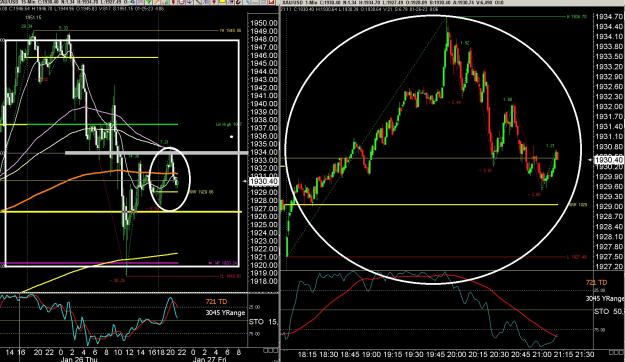The width and height of the screenshot is (625, 362).
Task: Click the Jan 26 Thu date label
Action: click(x=79, y=359)
